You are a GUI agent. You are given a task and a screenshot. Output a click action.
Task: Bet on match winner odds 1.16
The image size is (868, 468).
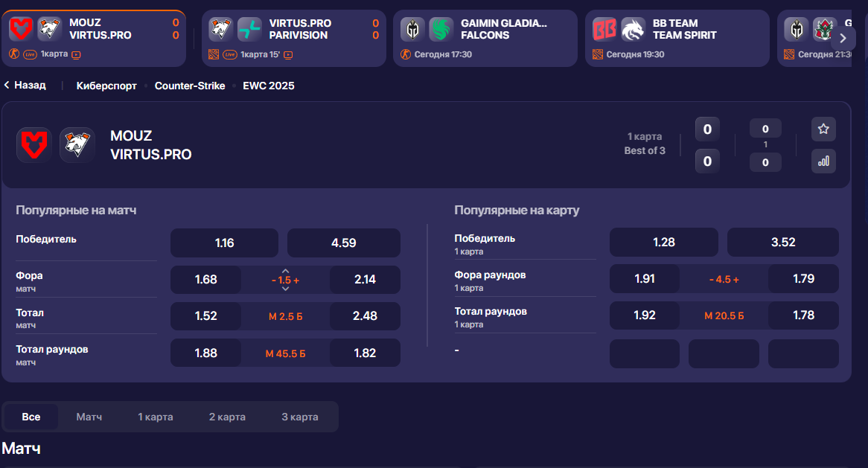pos(224,243)
